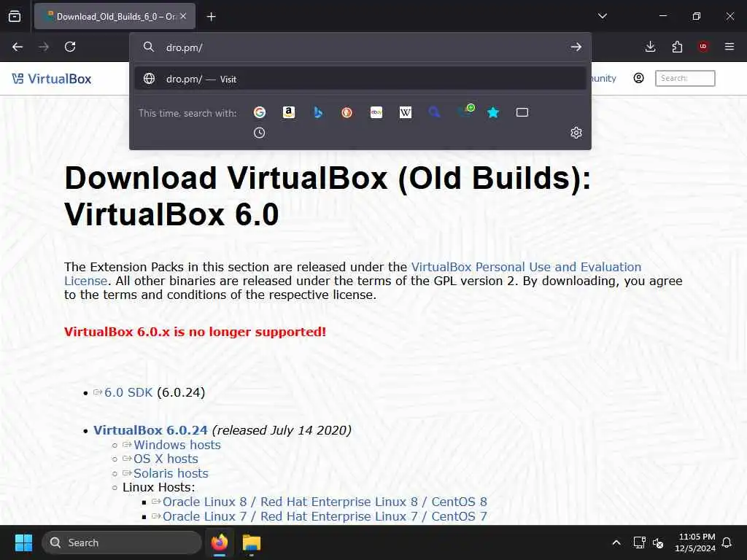Download the OS X hosts package

pyautogui.click(x=166, y=459)
